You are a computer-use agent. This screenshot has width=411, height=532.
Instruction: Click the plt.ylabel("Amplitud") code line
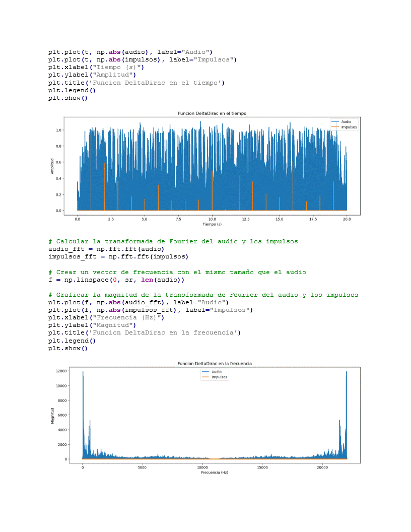[92, 75]
